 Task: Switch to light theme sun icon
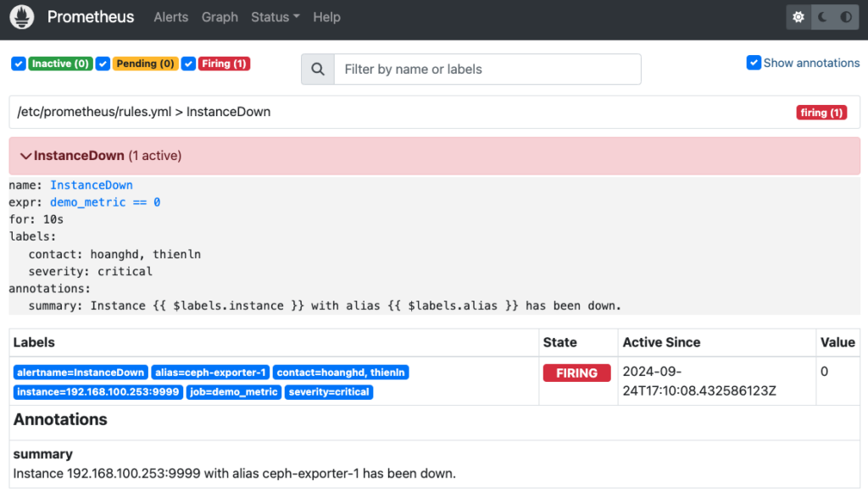coord(798,17)
